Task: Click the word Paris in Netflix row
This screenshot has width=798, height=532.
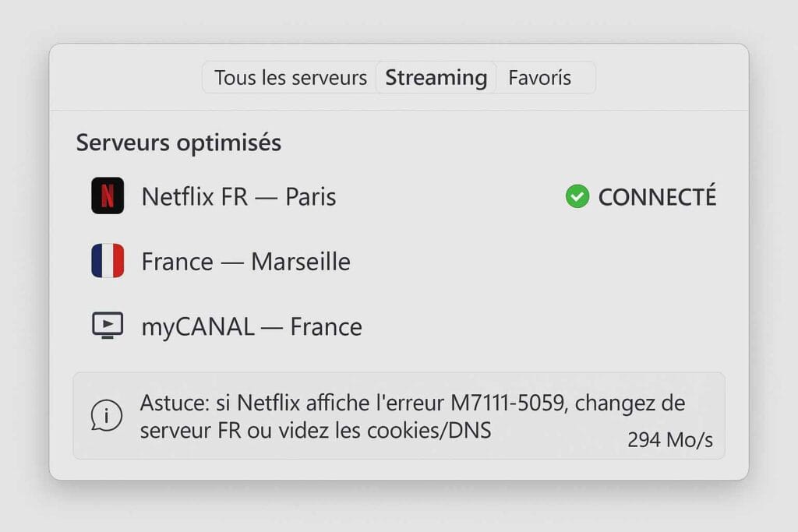Action: pos(310,196)
